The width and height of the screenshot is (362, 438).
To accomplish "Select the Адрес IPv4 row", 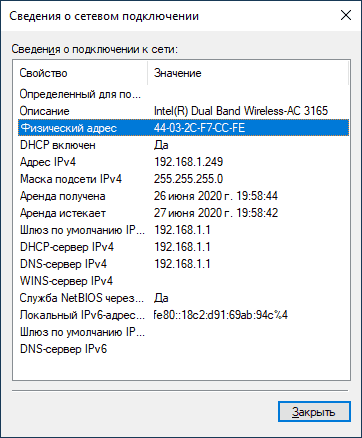I will [x=183, y=162].
